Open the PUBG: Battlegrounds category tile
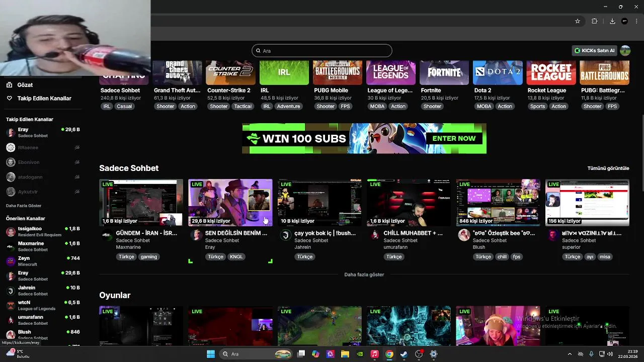Image resolution: width=644 pixels, height=362 pixels. (x=604, y=73)
